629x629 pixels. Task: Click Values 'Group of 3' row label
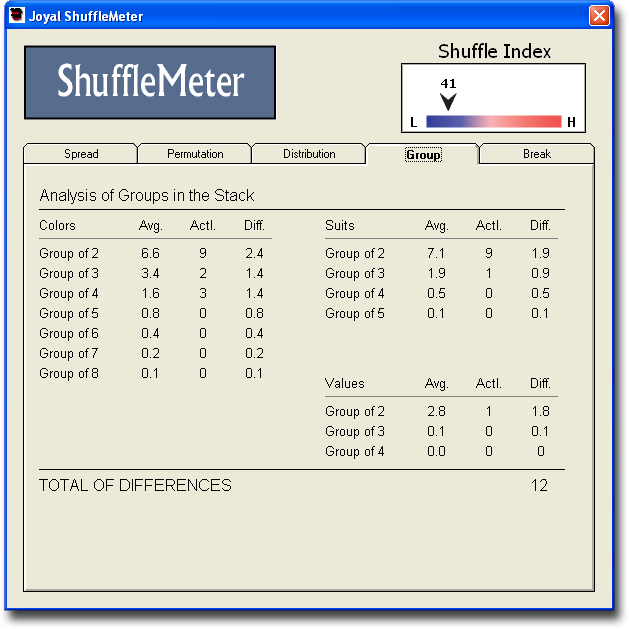click(355, 432)
